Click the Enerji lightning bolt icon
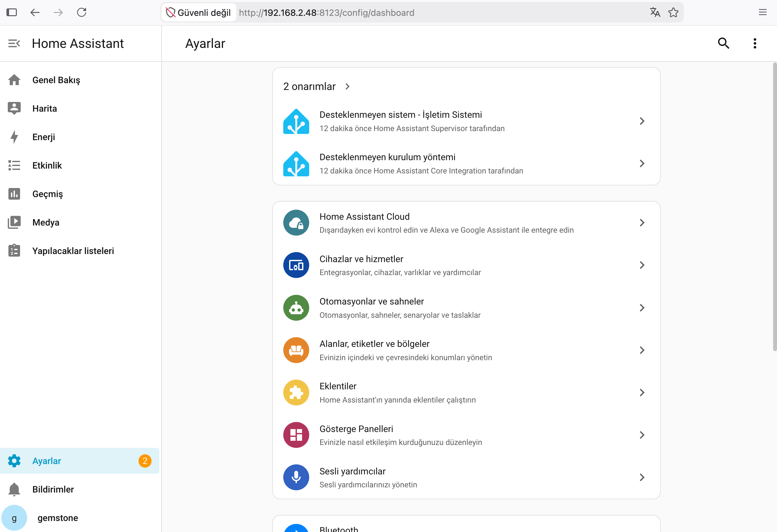Viewport: 777px width, 532px height. tap(14, 137)
